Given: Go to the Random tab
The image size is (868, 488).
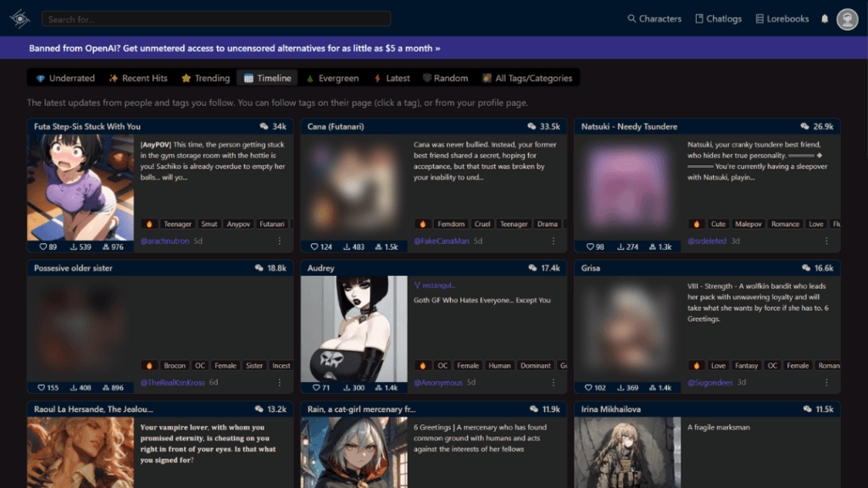Looking at the screenshot, I should [x=445, y=78].
